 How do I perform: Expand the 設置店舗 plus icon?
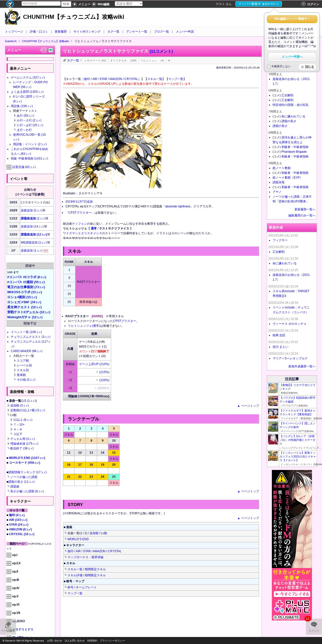point(9,167)
